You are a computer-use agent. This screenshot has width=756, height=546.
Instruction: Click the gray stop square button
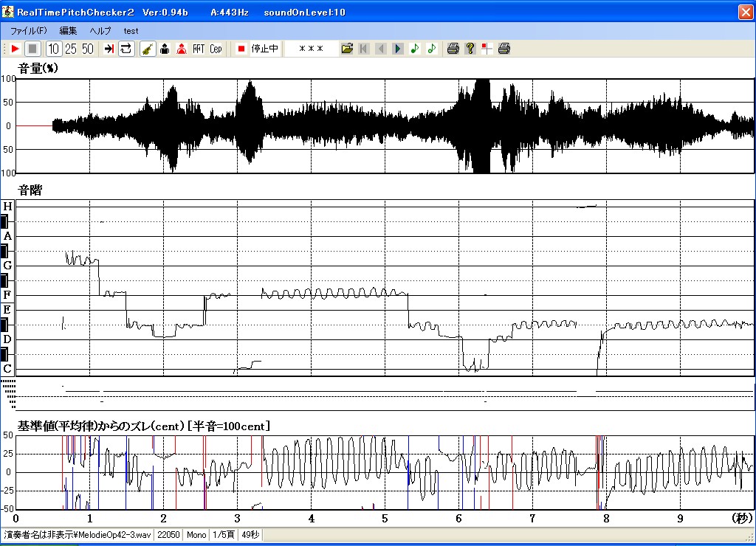pyautogui.click(x=32, y=49)
